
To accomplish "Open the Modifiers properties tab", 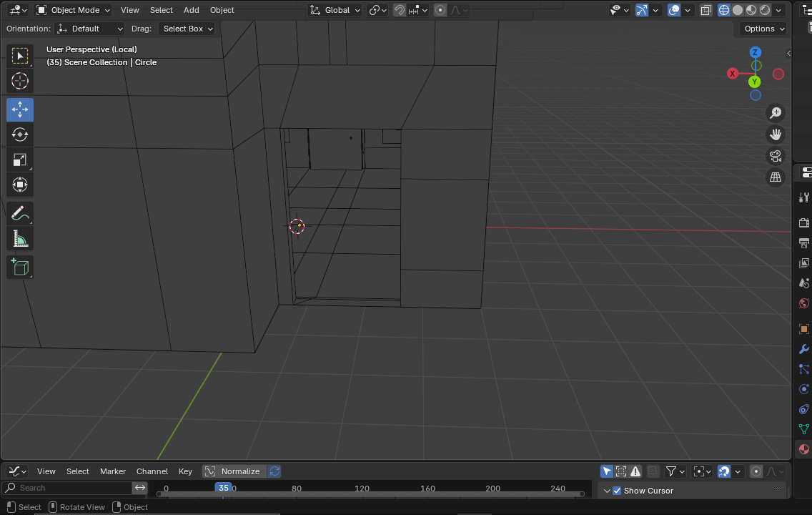I will pos(803,349).
